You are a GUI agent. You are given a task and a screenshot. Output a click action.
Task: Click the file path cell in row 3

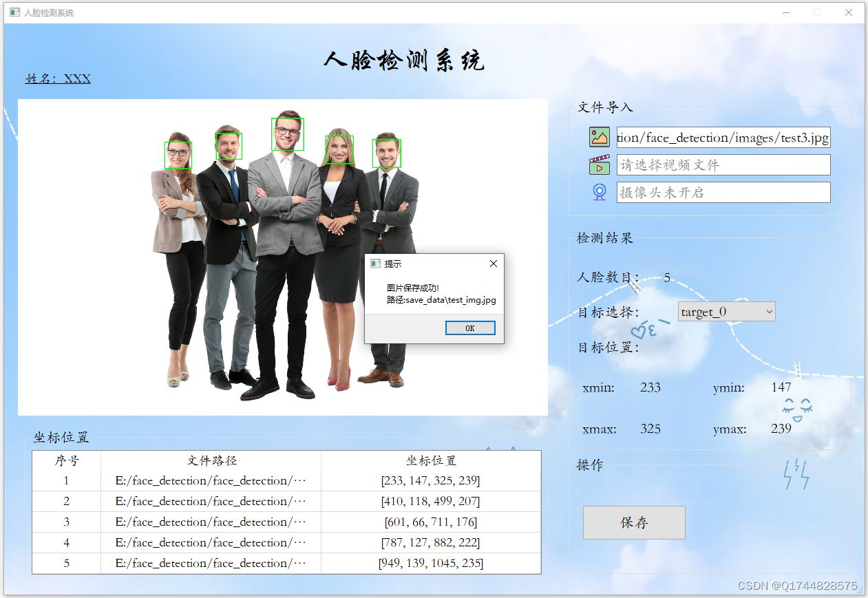pyautogui.click(x=211, y=522)
